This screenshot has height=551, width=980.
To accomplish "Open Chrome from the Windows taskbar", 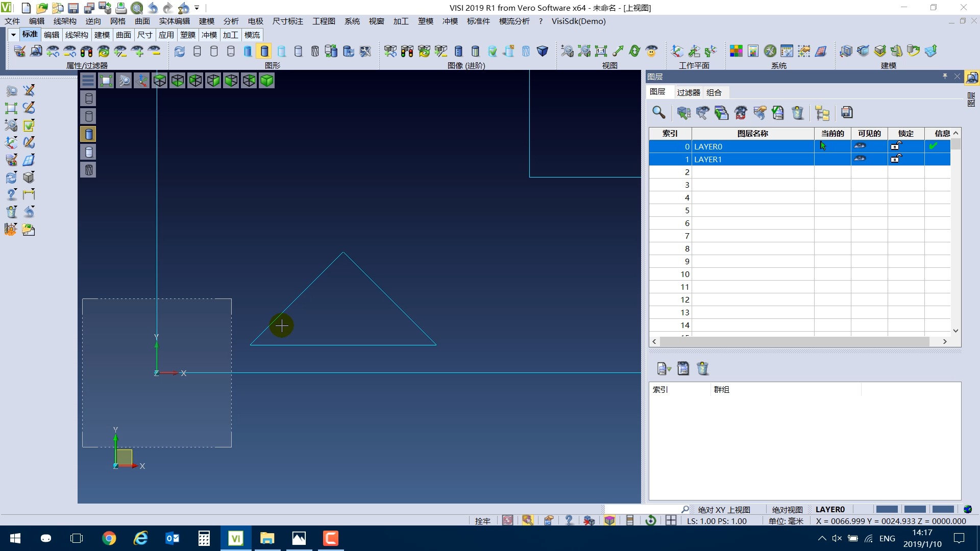I will click(x=109, y=538).
